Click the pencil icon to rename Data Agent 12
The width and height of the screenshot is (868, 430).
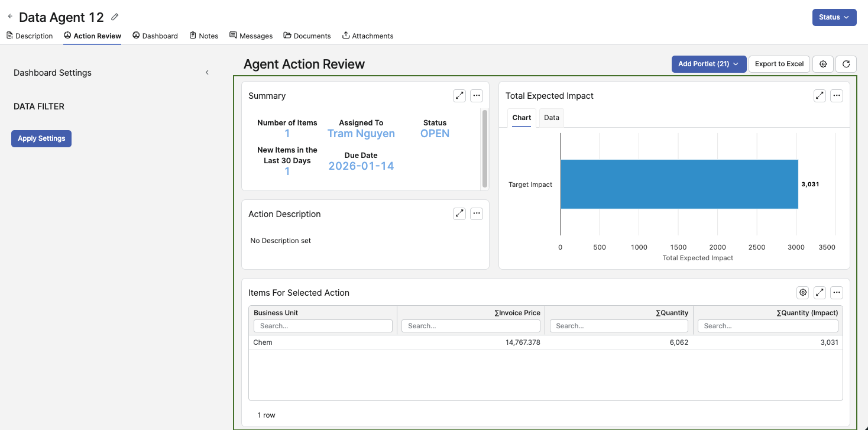pyautogui.click(x=115, y=17)
